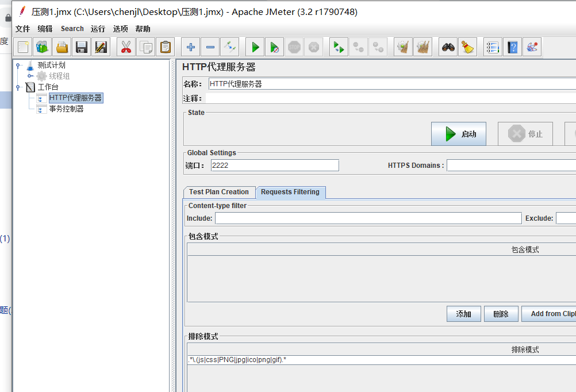Open the 运行 menu
The width and height of the screenshot is (576, 392).
click(98, 29)
